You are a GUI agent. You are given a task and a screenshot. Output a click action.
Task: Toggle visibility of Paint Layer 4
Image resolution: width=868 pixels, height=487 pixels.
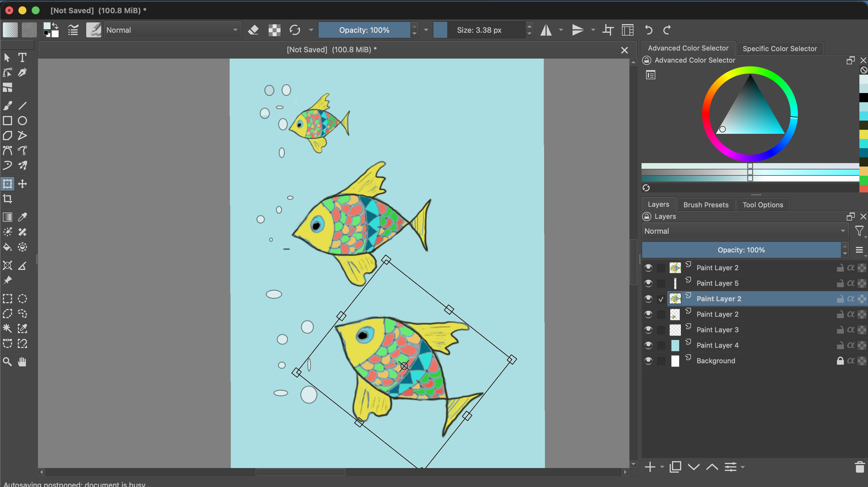pos(648,345)
